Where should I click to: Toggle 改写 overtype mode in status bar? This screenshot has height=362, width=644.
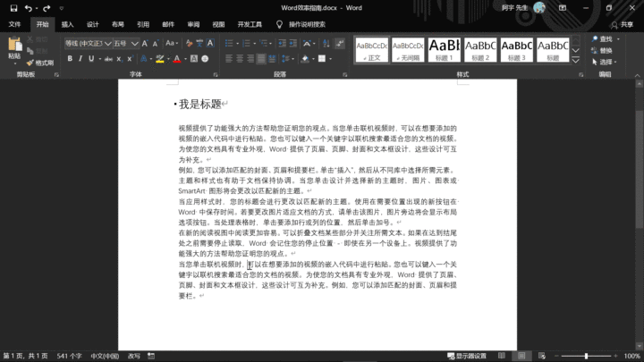(x=134, y=356)
